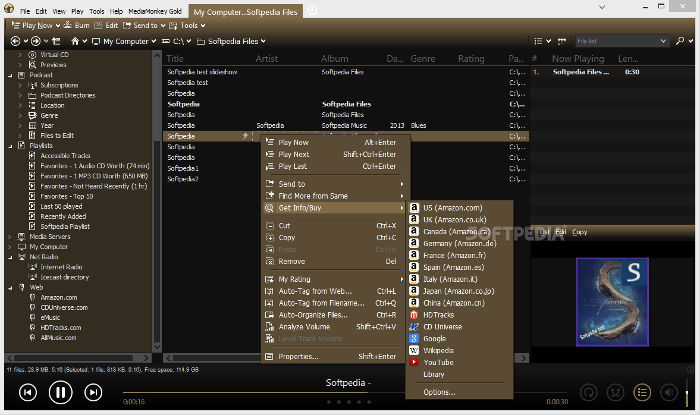This screenshot has height=415, width=700.
Task: Select CD Universe submenu item
Action: click(459, 327)
